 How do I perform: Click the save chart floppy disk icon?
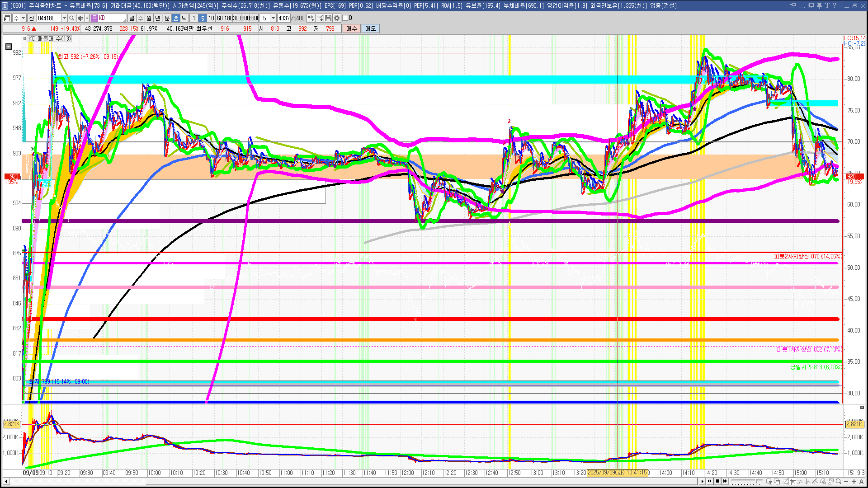328,18
